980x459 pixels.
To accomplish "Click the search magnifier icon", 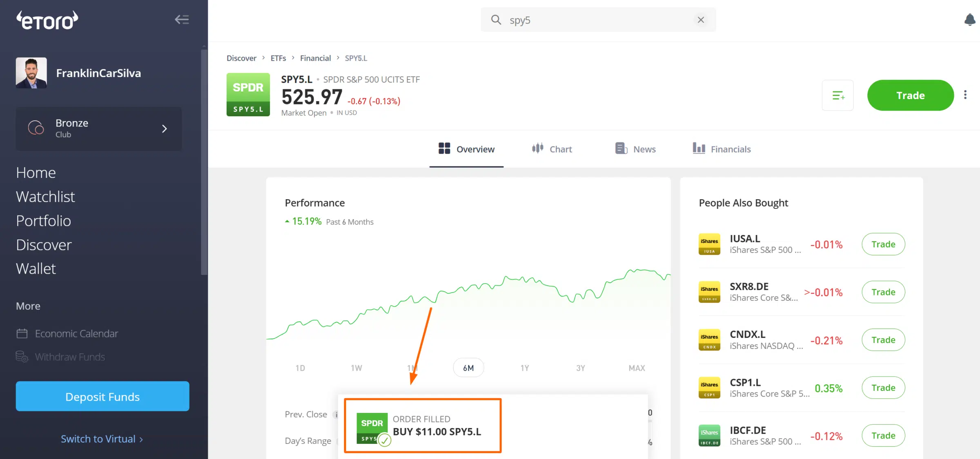I will tap(496, 20).
